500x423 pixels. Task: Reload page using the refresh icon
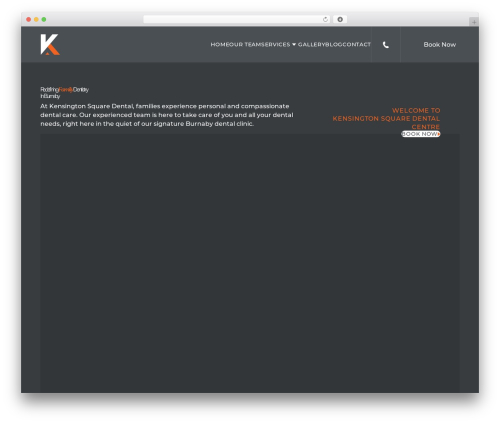(325, 20)
